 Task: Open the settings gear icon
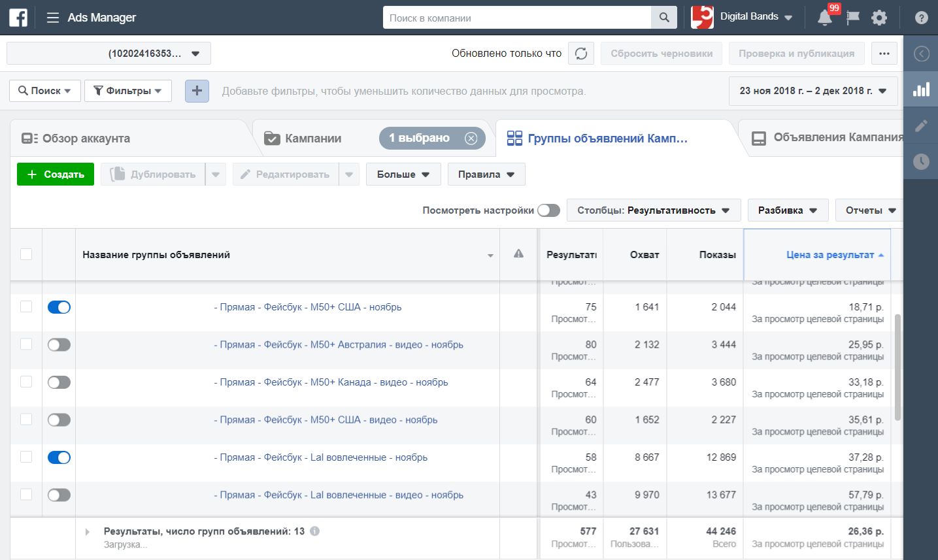pos(879,18)
